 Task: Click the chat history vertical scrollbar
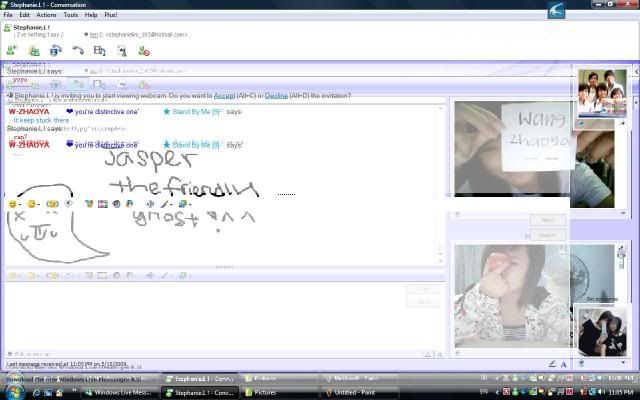point(440,184)
